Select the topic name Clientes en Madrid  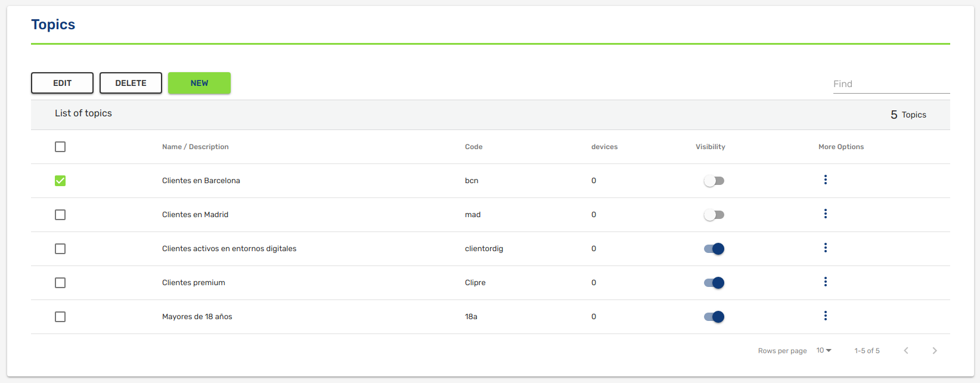click(195, 215)
